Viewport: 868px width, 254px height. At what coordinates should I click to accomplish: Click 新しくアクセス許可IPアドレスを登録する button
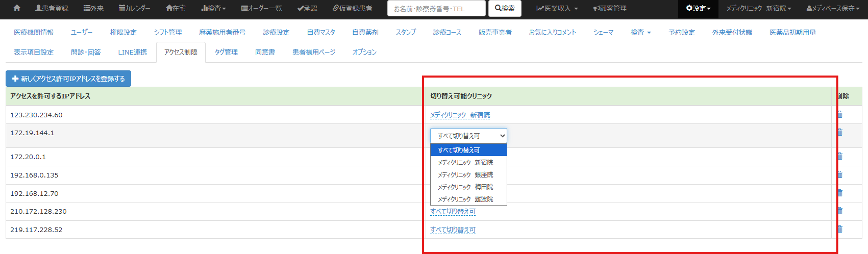(68, 79)
